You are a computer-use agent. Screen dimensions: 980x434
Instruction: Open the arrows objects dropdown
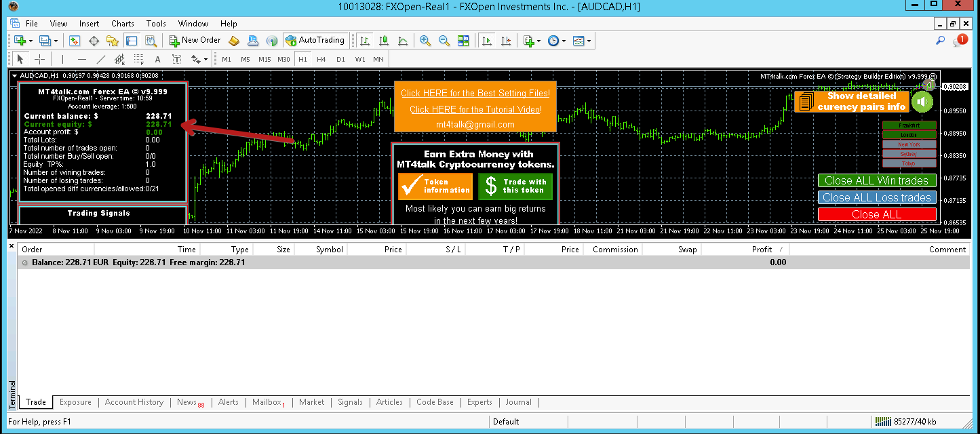tap(199, 59)
